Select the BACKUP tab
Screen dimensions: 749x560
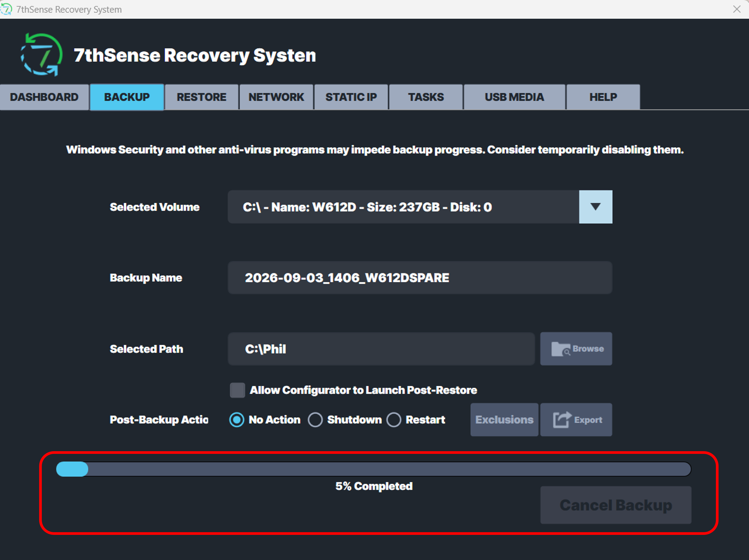click(127, 97)
